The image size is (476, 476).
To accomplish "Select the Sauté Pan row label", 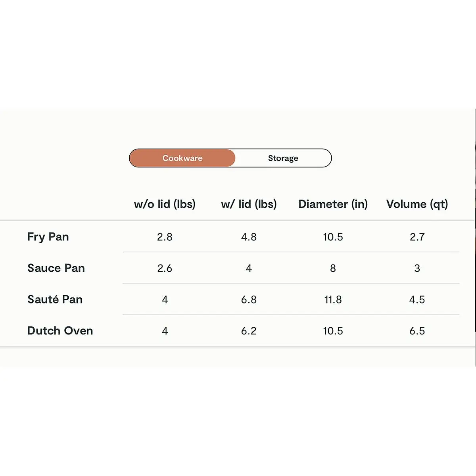I will pos(55,299).
